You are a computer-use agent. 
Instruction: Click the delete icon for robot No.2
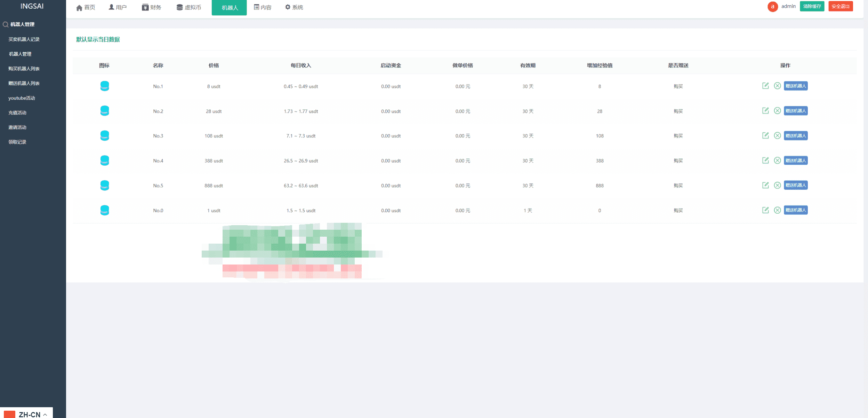tap(777, 111)
